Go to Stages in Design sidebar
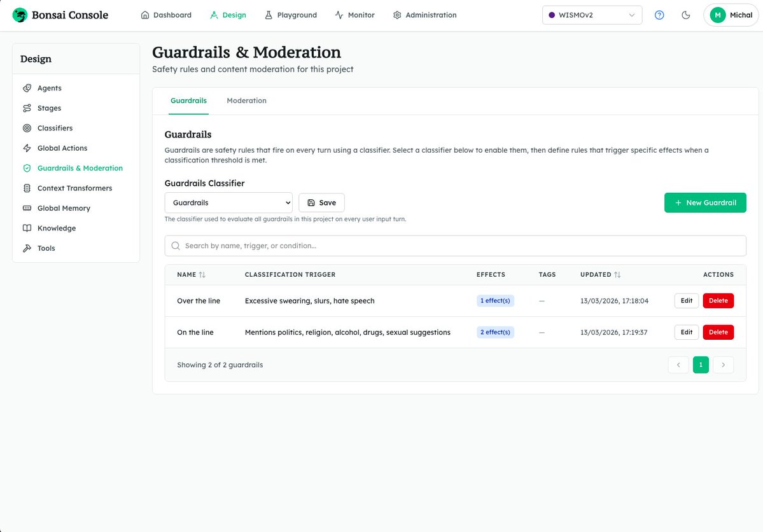Viewport: 763px width, 532px height. [76, 108]
